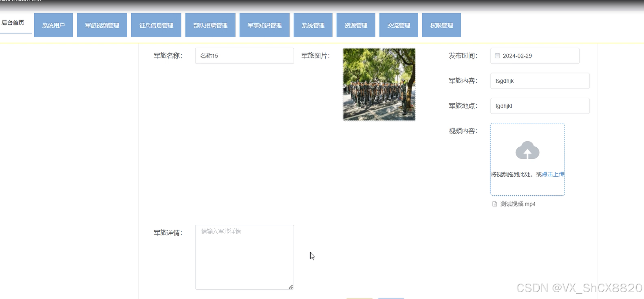Click the calendar icon in date field
644x299 pixels.
[x=497, y=56]
